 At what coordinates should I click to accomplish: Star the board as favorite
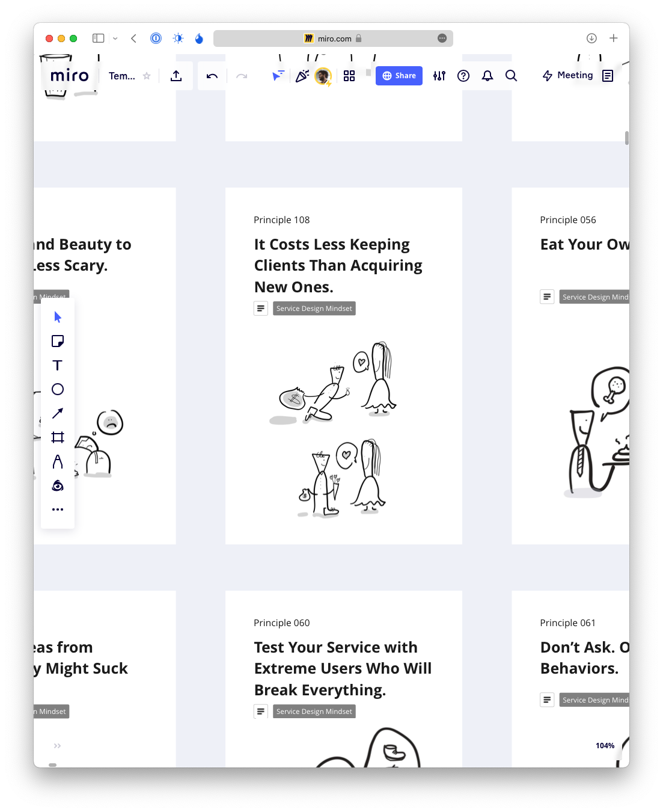(147, 76)
